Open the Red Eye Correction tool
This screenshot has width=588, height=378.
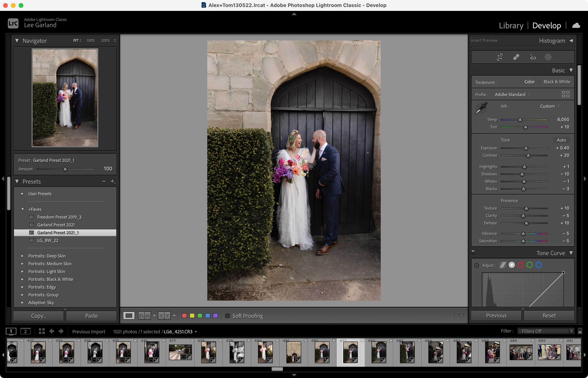(533, 57)
